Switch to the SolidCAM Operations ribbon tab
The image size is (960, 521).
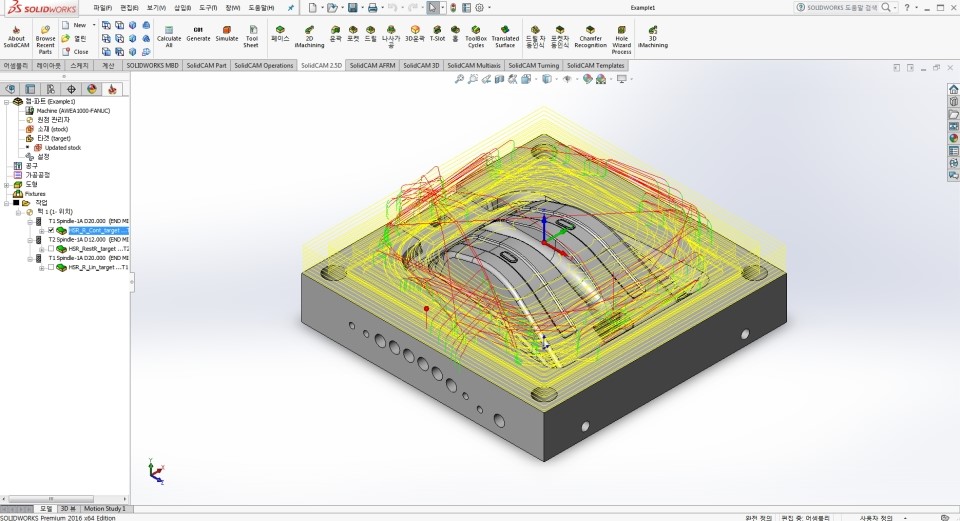click(263, 66)
